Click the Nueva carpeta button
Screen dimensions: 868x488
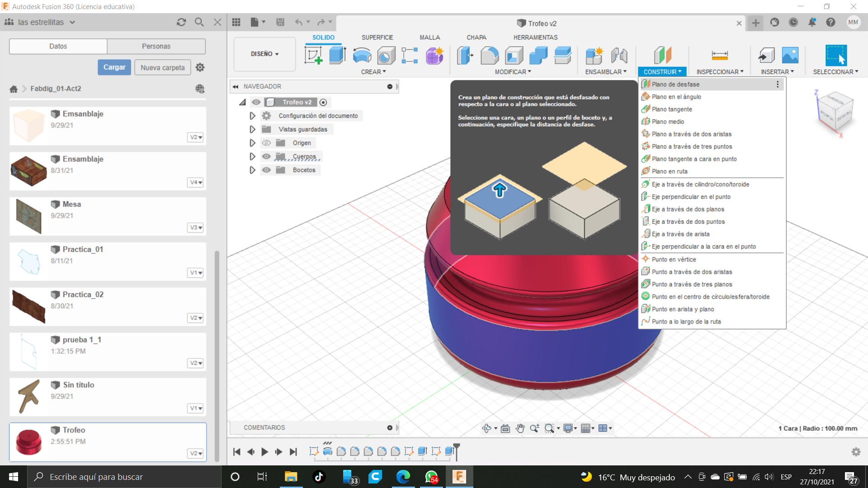click(162, 67)
